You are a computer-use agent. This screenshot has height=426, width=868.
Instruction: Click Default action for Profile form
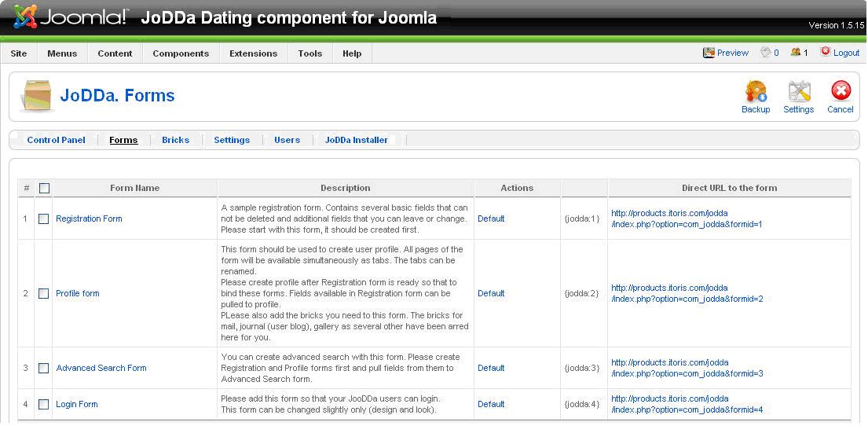pyautogui.click(x=491, y=294)
